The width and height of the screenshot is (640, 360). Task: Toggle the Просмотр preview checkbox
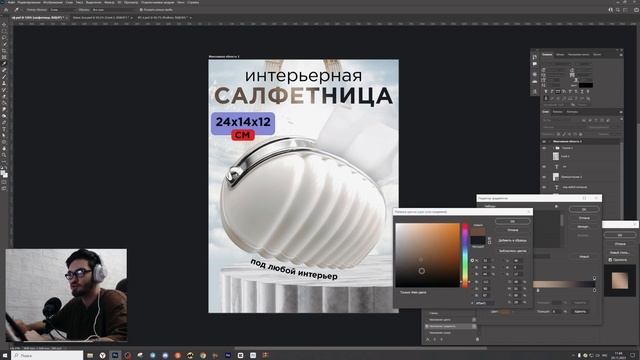(611, 260)
